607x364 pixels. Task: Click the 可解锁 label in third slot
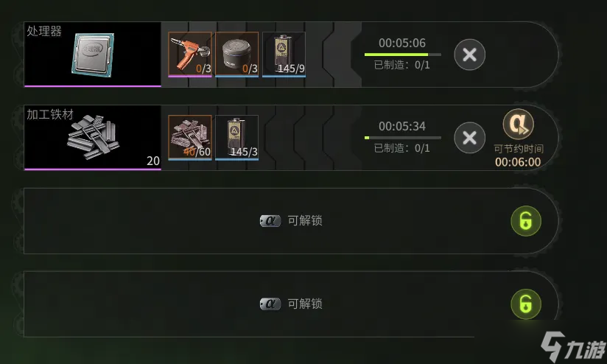(x=305, y=221)
